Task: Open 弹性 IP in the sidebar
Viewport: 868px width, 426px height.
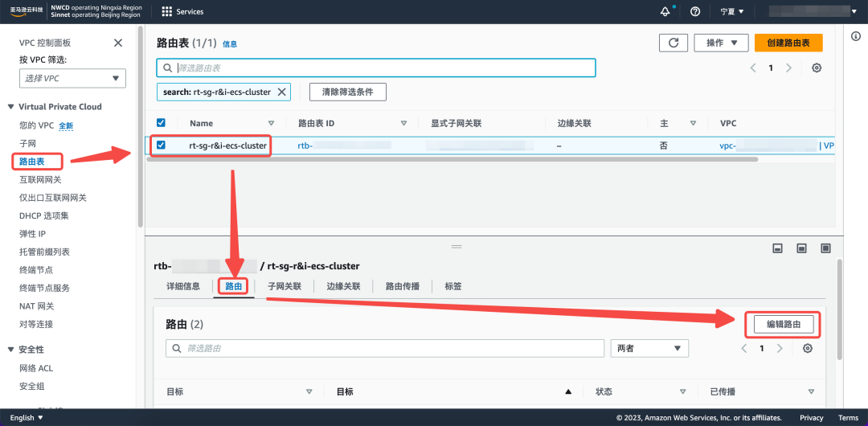Action: 32,234
